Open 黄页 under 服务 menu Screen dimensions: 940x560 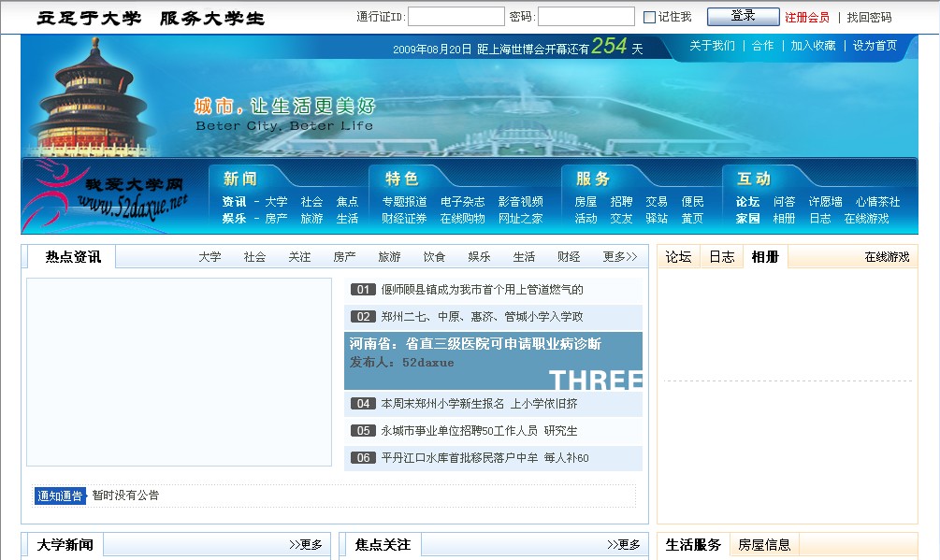692,219
